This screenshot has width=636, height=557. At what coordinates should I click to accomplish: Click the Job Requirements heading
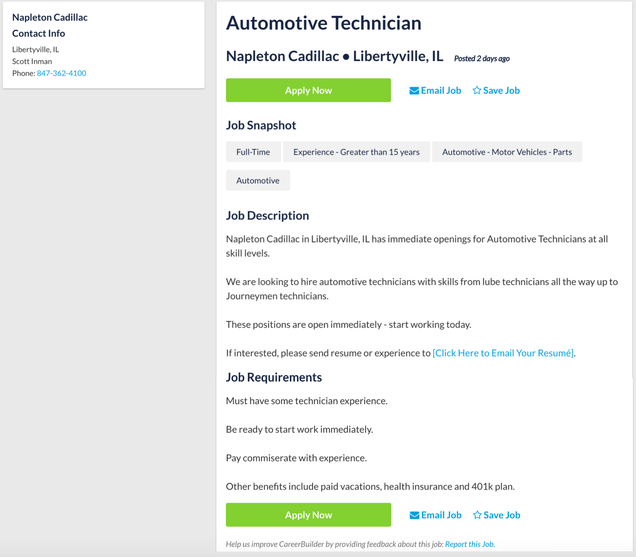pyautogui.click(x=274, y=377)
